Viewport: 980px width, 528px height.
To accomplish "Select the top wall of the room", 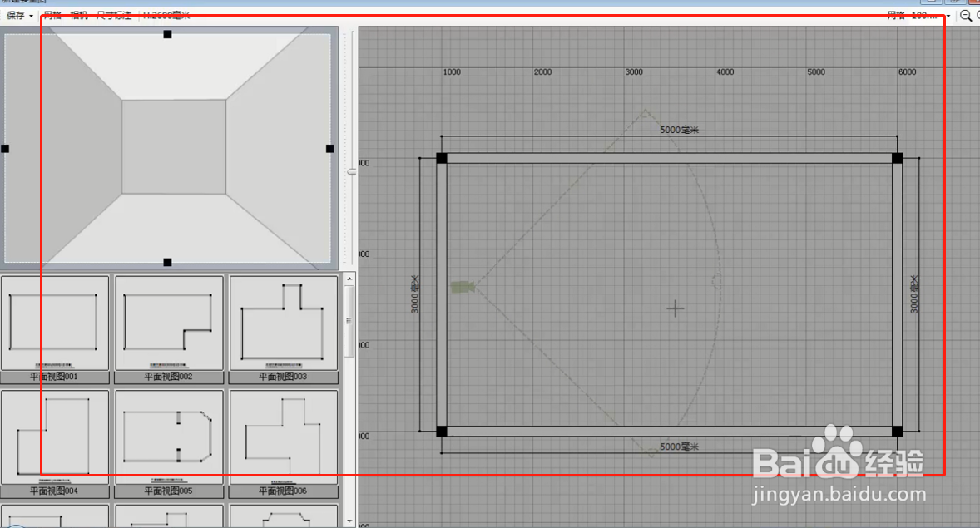I will 669,158.
